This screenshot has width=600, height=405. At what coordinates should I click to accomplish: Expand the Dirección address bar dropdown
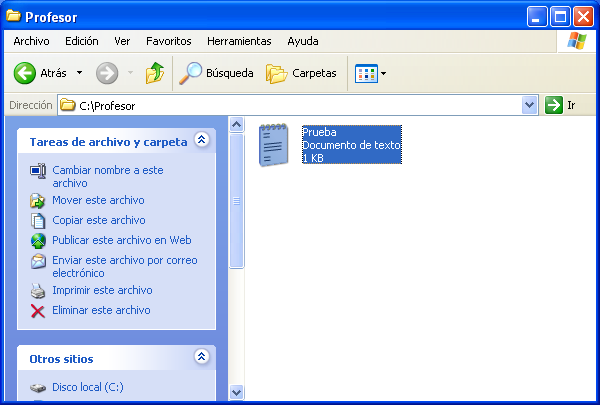(x=530, y=105)
